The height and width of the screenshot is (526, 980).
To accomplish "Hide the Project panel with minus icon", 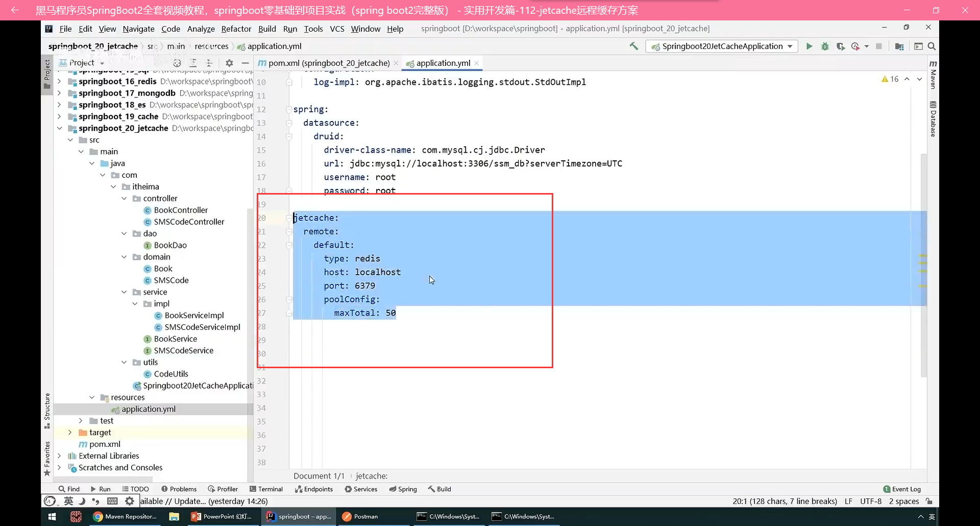I will point(245,63).
